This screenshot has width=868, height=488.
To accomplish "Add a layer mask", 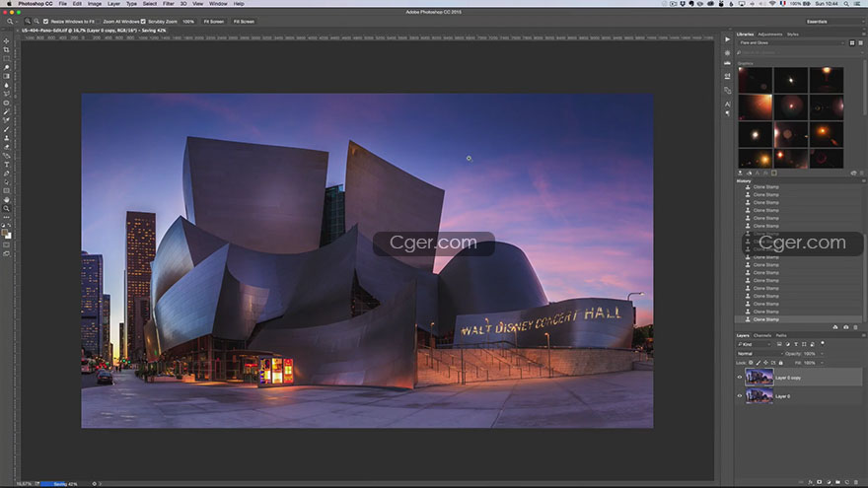I will tap(820, 482).
